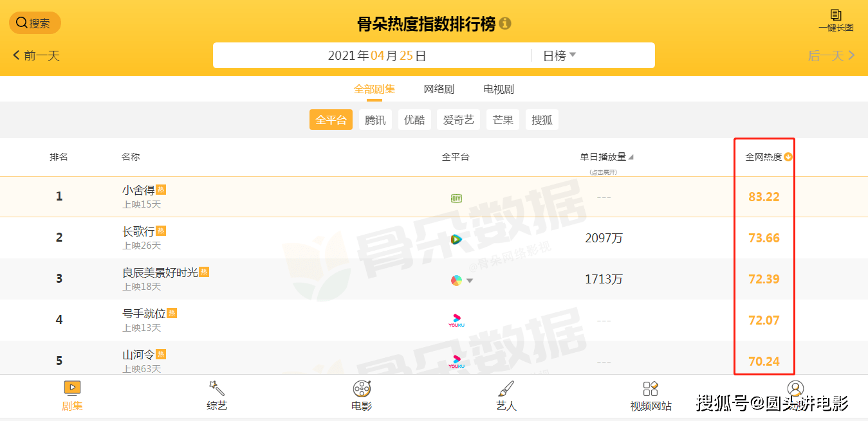Click the long-image export icon
The height and width of the screenshot is (421, 868).
pos(836,20)
